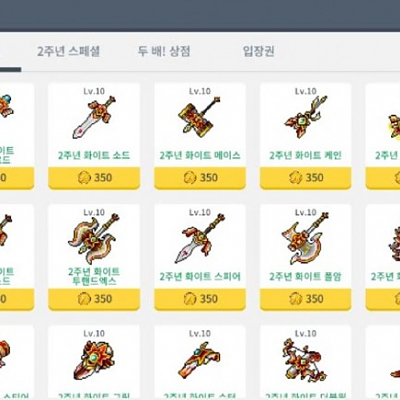The height and width of the screenshot is (400, 400).
Task: Select the 2주년 화이트 투핸드엑스 axe icon
Action: (x=94, y=239)
